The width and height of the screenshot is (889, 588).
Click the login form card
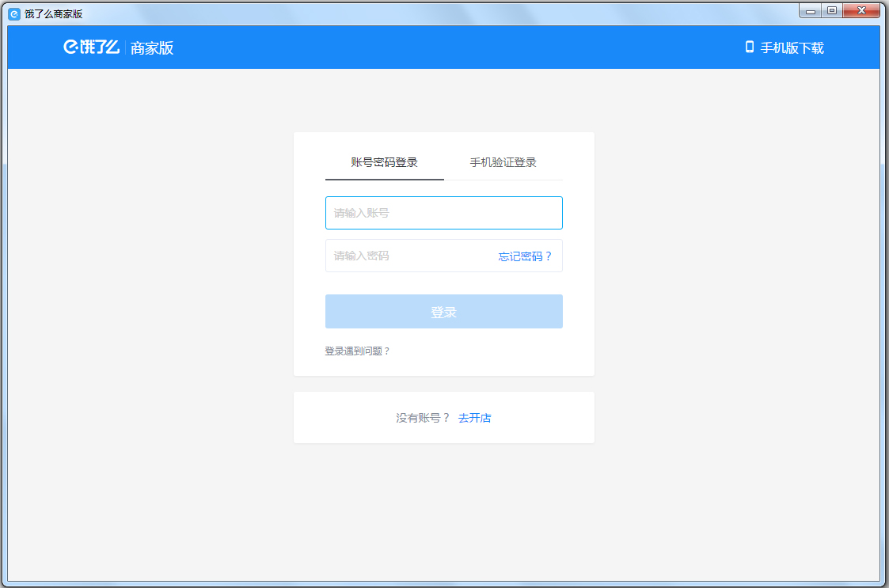(x=443, y=253)
